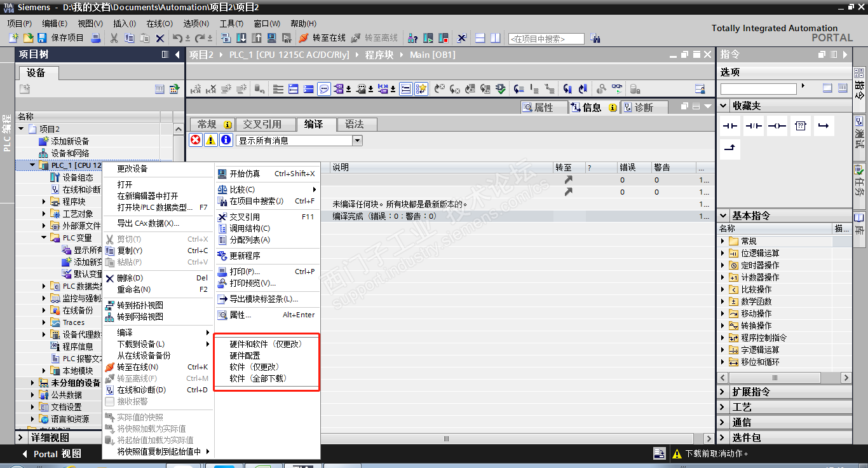868x468 pixels.
Task: Choose 删除(D) in the context menu
Action: coord(158,278)
